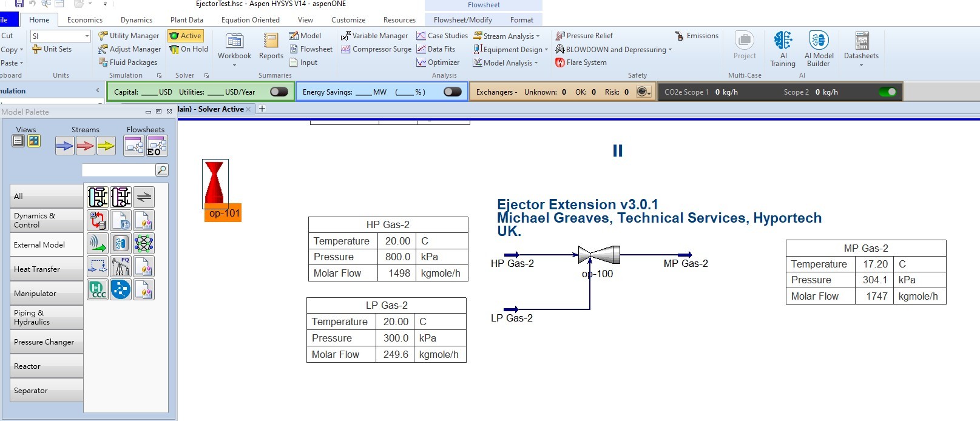This screenshot has width=980, height=421.
Task: Put the solver On Hold
Action: click(189, 49)
